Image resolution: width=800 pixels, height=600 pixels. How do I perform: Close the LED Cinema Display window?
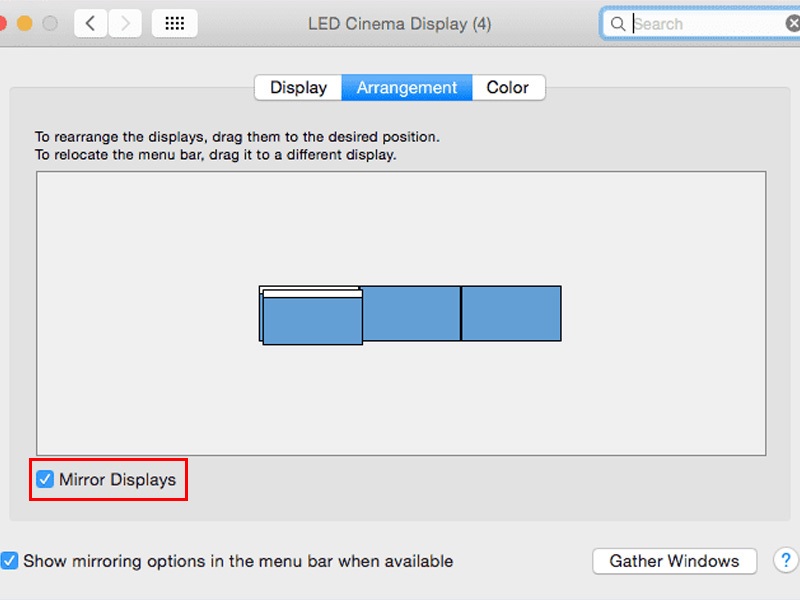tap(4, 23)
